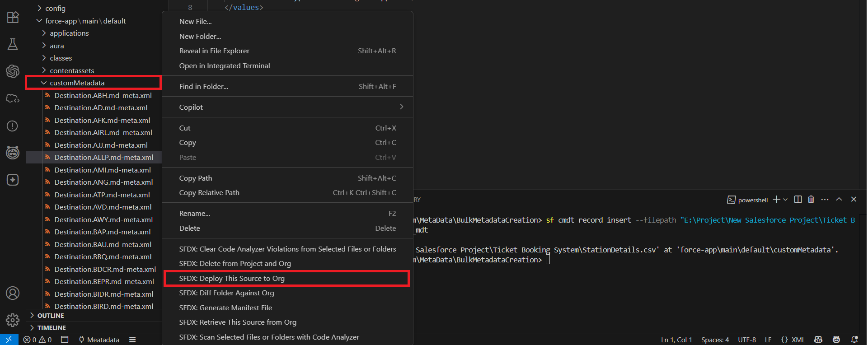Select Destination.AMI.md-meta.xml file
The image size is (868, 345).
103,170
